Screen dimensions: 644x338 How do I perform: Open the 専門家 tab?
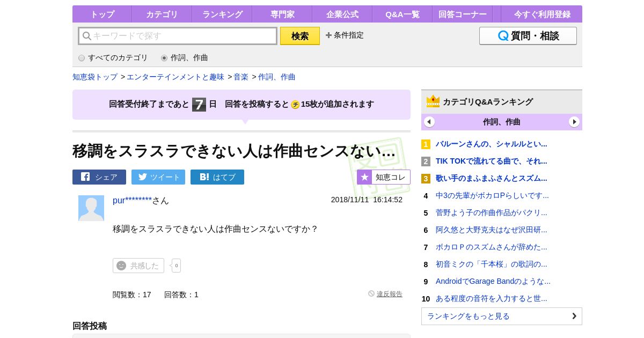[x=282, y=14]
